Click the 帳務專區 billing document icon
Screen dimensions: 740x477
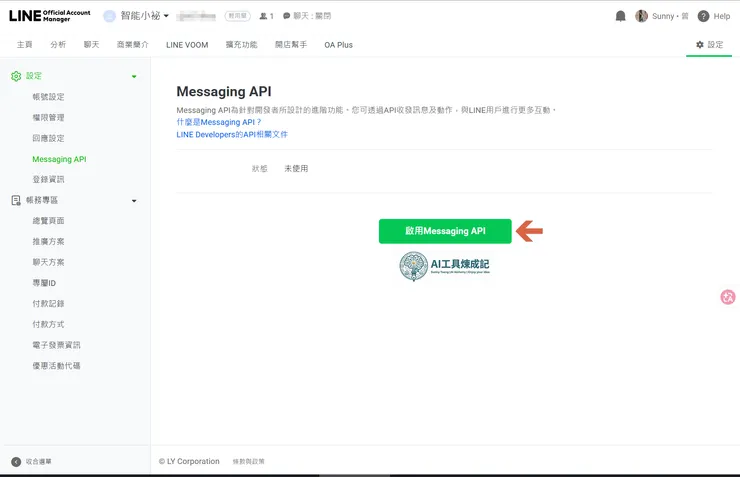tap(16, 201)
